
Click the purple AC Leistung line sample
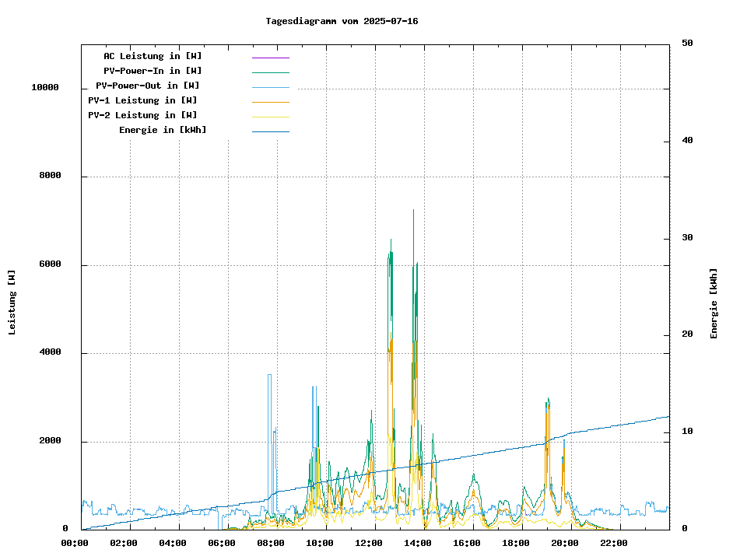click(270, 58)
